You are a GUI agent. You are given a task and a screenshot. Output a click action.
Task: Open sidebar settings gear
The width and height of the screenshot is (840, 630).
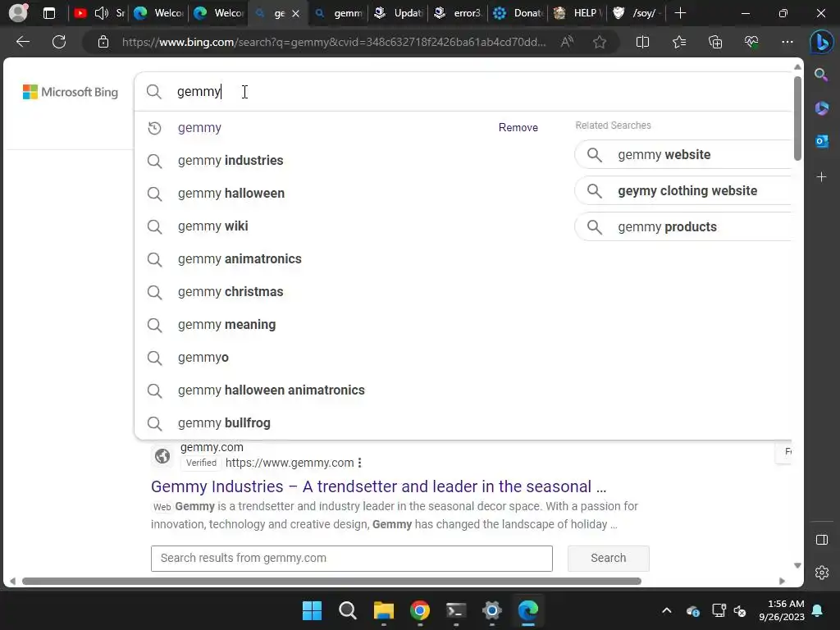pos(821,573)
